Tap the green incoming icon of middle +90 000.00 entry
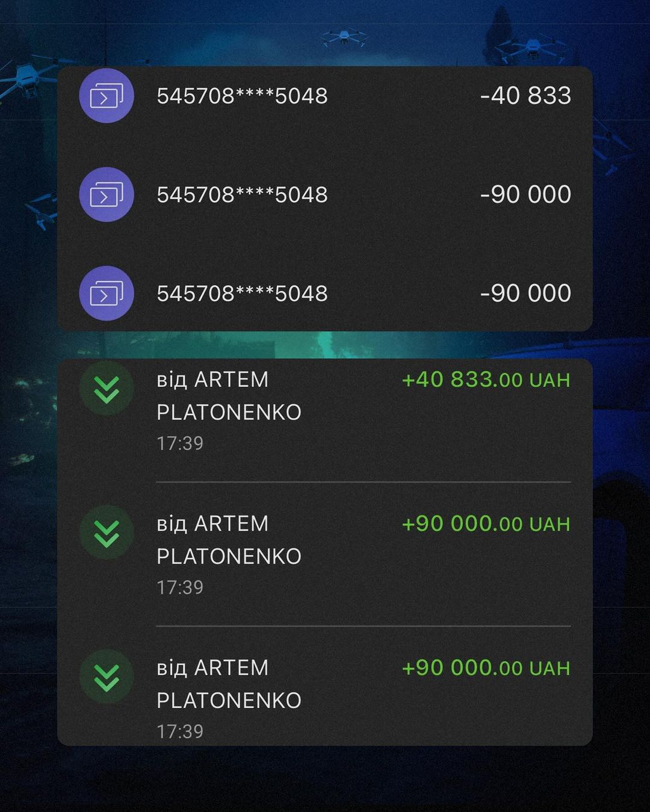 pos(107,532)
